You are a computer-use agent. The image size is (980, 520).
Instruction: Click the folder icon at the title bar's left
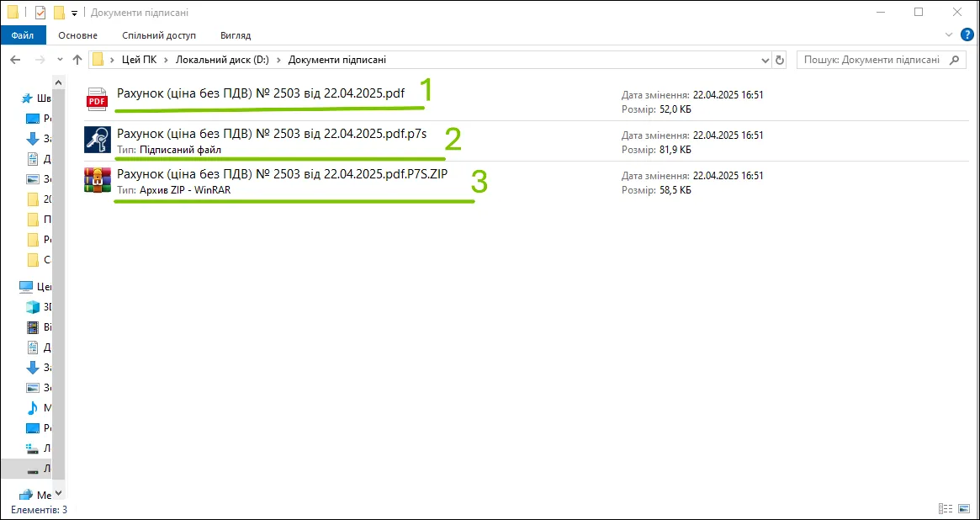click(x=13, y=13)
